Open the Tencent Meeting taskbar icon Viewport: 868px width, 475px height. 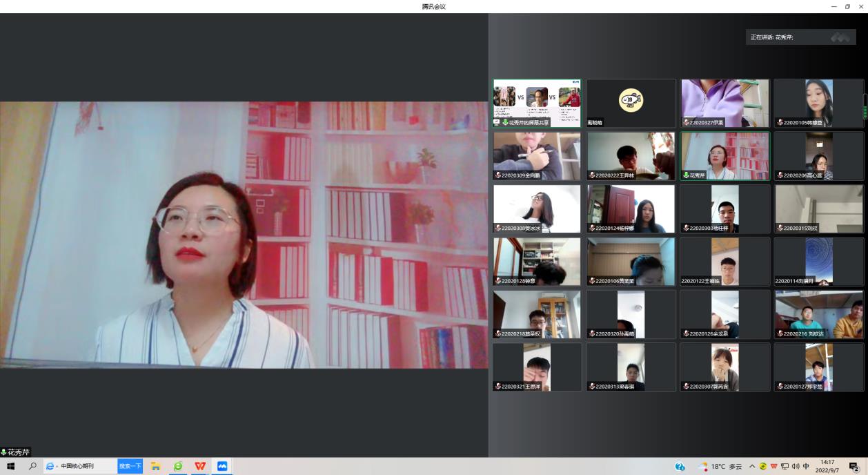pyautogui.click(x=222, y=467)
